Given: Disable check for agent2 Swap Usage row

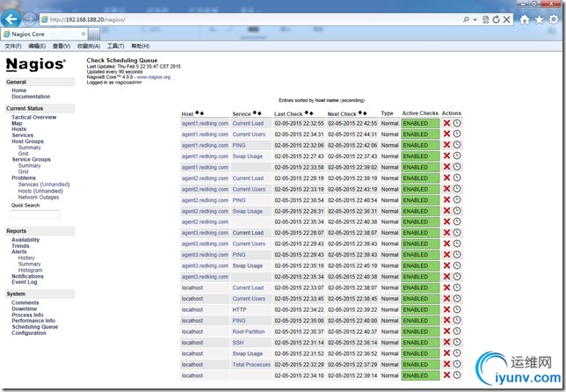Looking at the screenshot, I should click(x=446, y=211).
